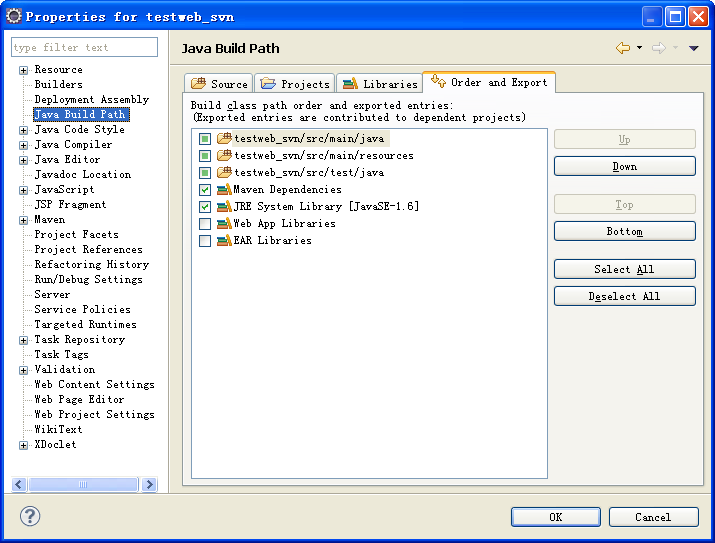Screen dimensions: 715x543
Task: Open Run/Debug Settings page
Action: pyautogui.click(x=88, y=279)
